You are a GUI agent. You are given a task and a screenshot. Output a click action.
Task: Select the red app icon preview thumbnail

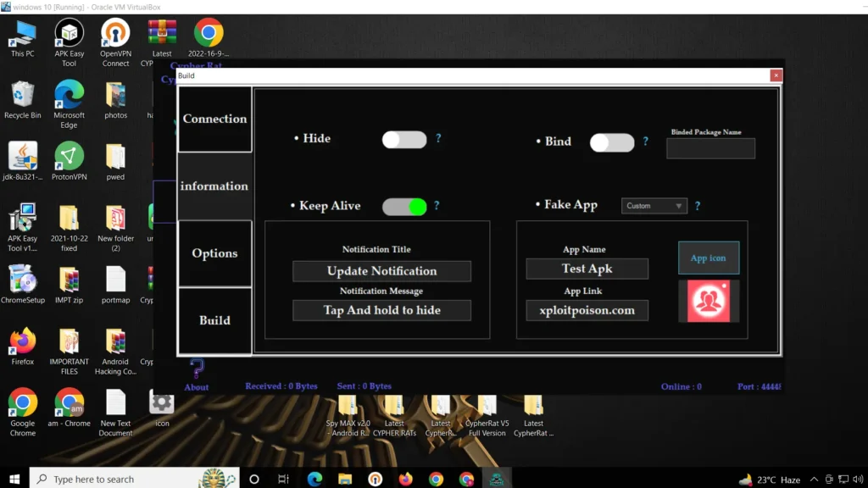[709, 301]
